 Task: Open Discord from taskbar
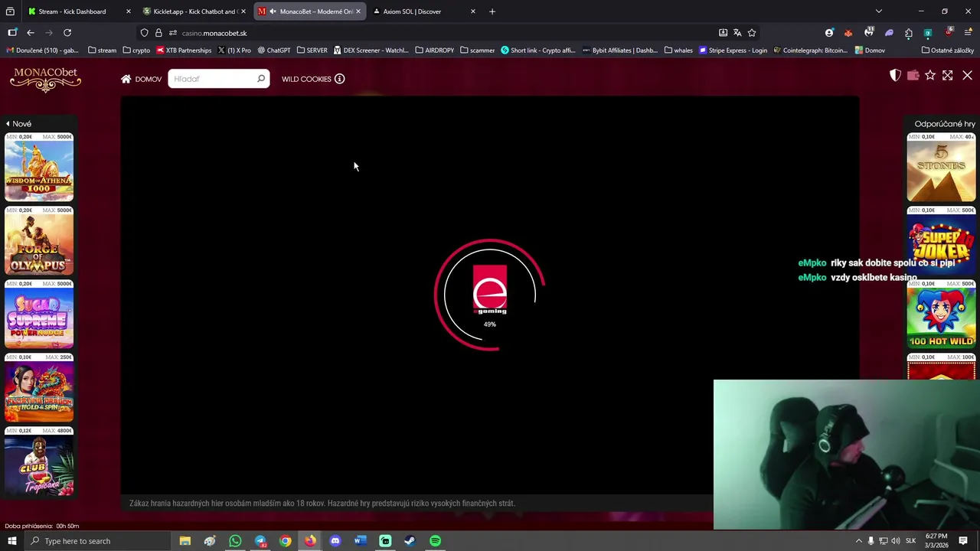coord(335,541)
